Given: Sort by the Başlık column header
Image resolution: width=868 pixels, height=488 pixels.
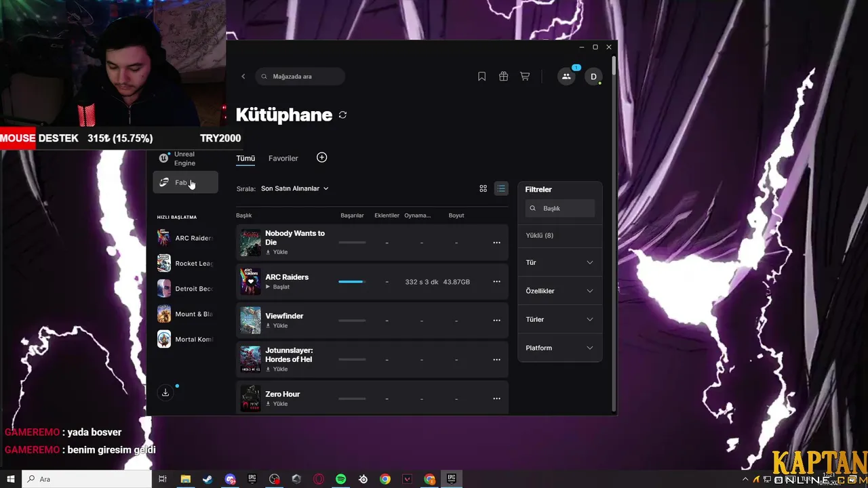Looking at the screenshot, I should [243, 216].
